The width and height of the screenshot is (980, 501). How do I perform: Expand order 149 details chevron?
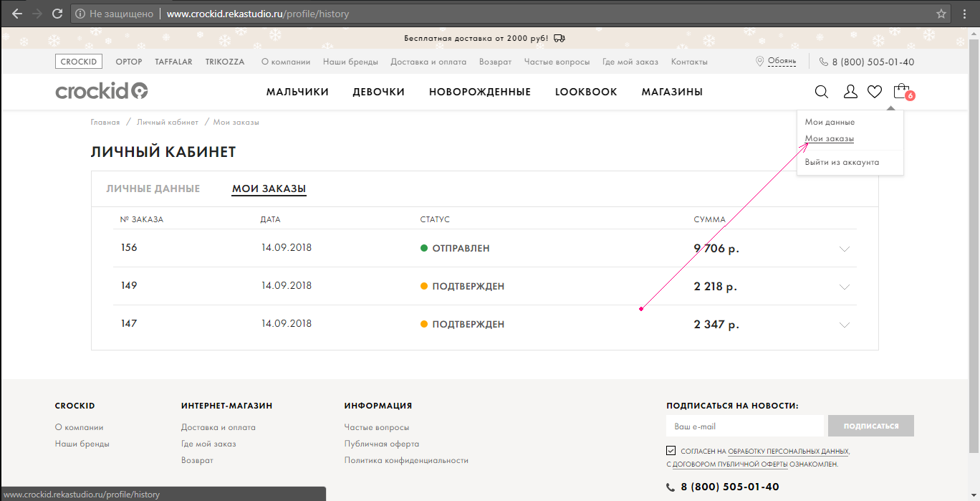(845, 287)
